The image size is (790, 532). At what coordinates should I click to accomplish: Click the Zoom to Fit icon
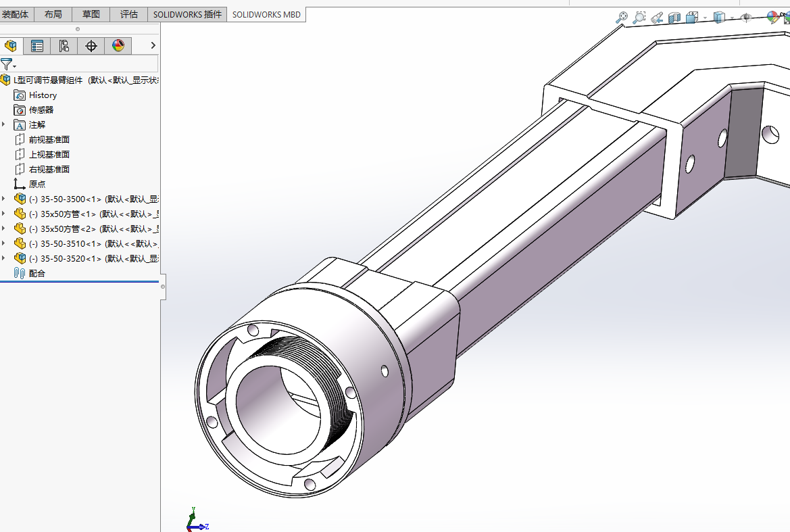click(x=622, y=18)
